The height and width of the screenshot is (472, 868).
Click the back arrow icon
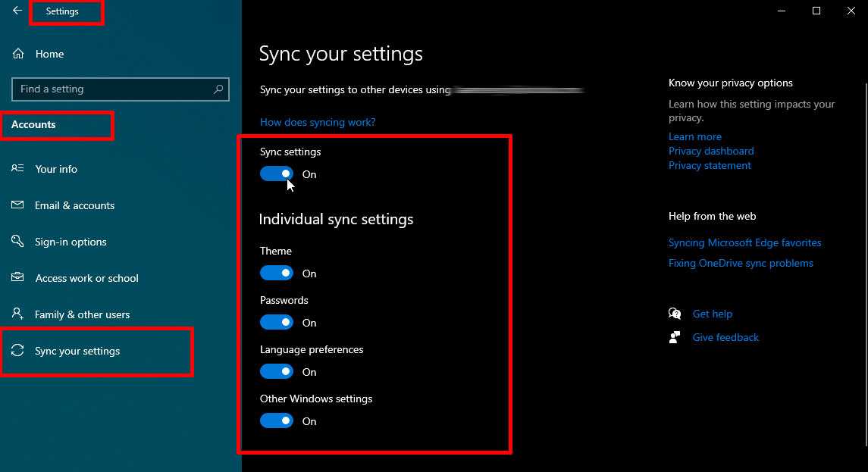click(17, 11)
